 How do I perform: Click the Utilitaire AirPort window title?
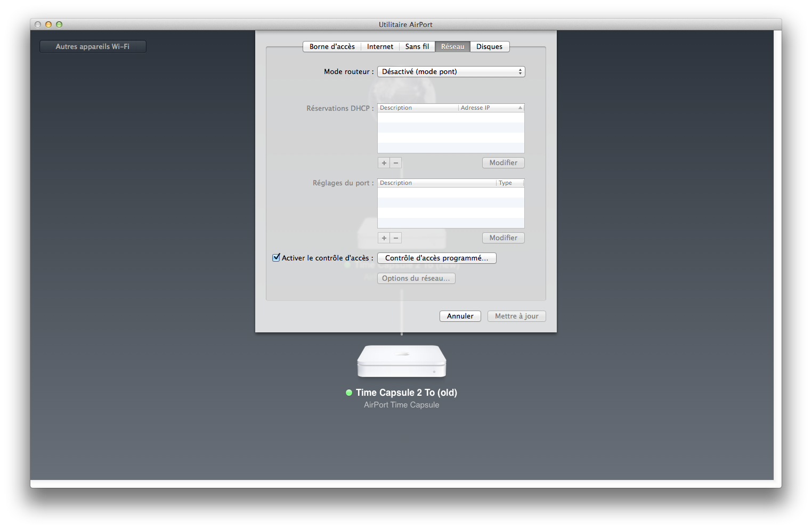coord(405,25)
